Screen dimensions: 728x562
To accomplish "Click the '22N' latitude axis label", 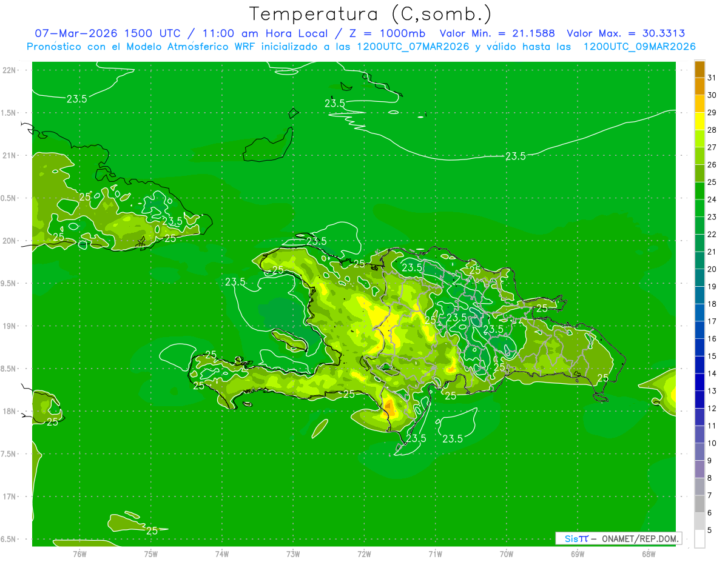I will coord(9,70).
